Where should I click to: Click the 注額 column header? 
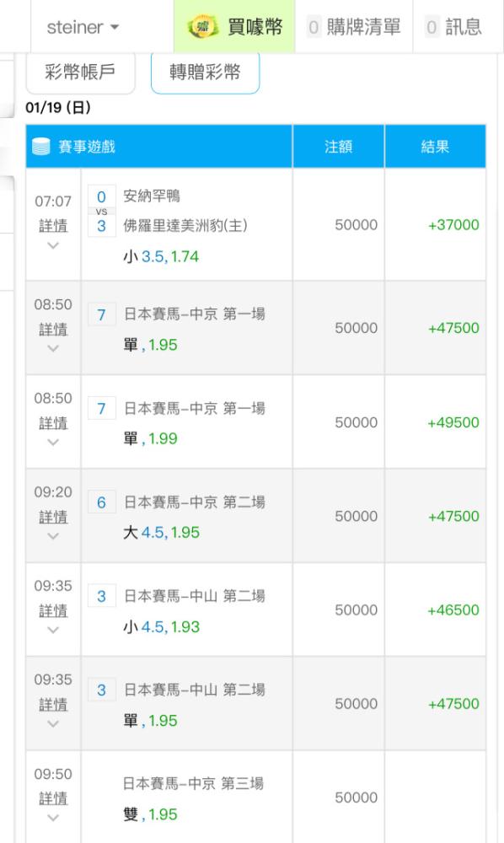coord(339,146)
